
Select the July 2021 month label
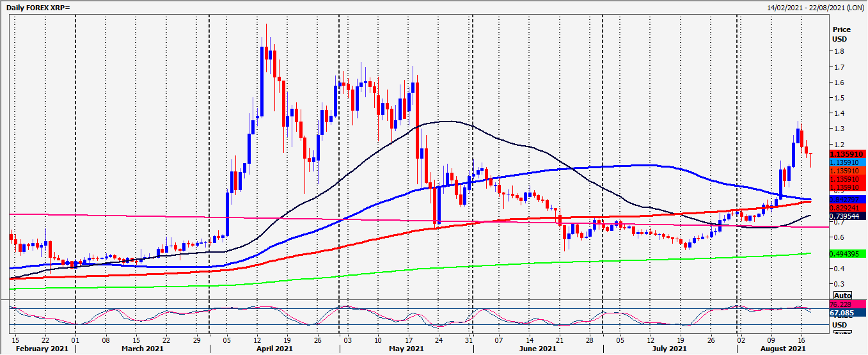click(x=670, y=349)
